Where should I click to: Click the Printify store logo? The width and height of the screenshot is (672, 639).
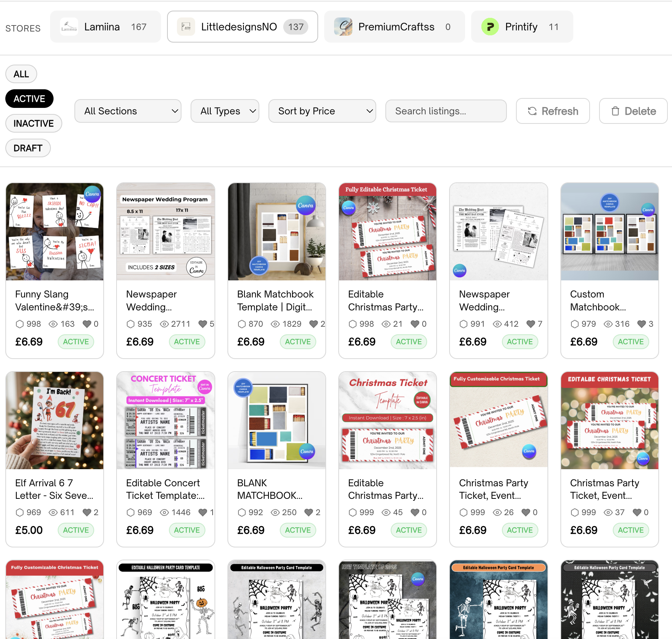coord(490,27)
